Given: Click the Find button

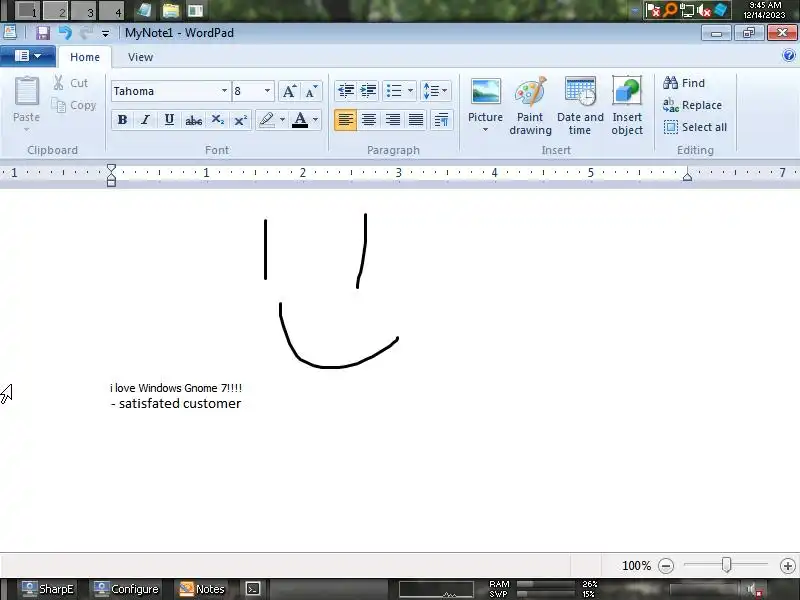Looking at the screenshot, I should 684,83.
